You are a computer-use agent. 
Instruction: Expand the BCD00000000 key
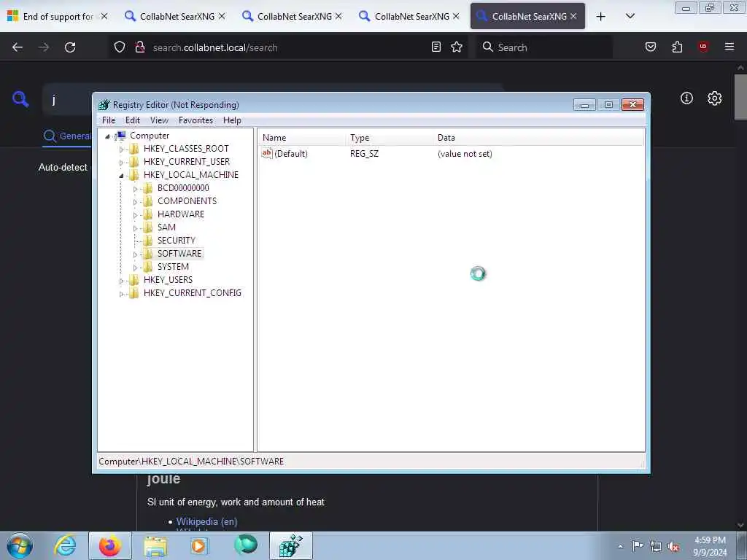(135, 189)
